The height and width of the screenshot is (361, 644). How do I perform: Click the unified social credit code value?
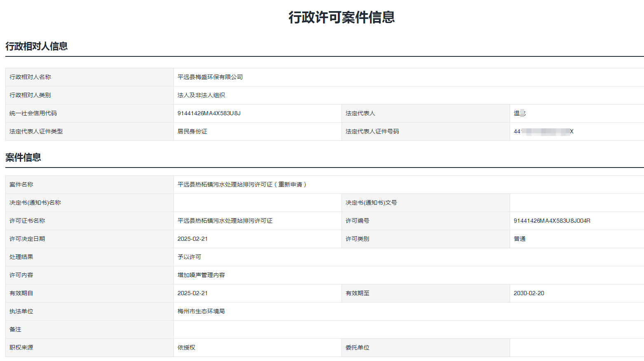[209, 113]
